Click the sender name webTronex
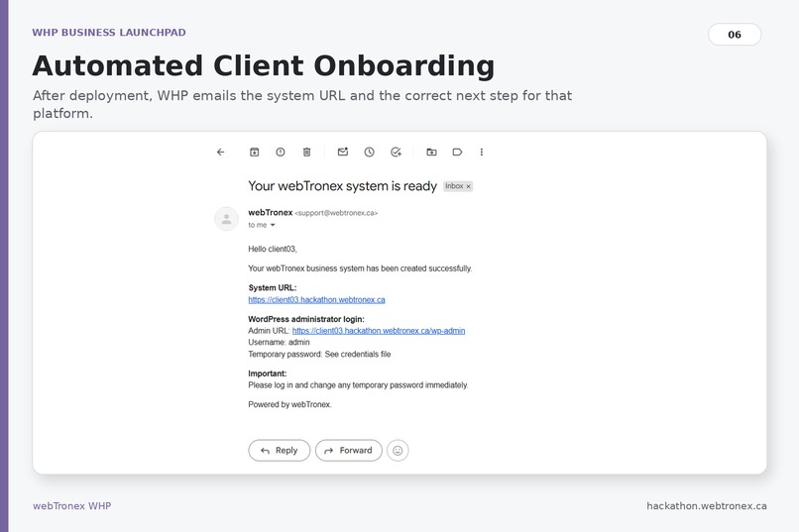Screen dimensions: 799x532 tap(271, 212)
